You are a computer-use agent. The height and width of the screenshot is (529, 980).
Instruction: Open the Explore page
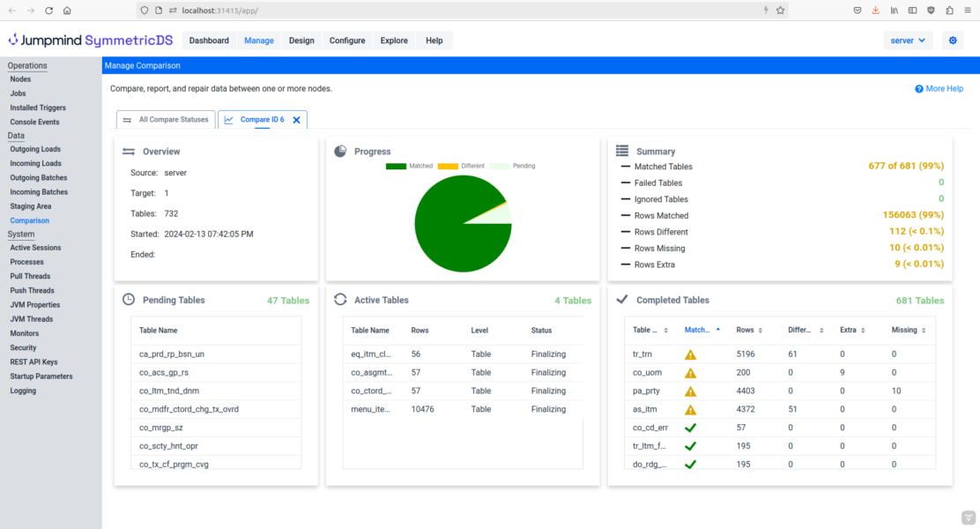tap(393, 41)
